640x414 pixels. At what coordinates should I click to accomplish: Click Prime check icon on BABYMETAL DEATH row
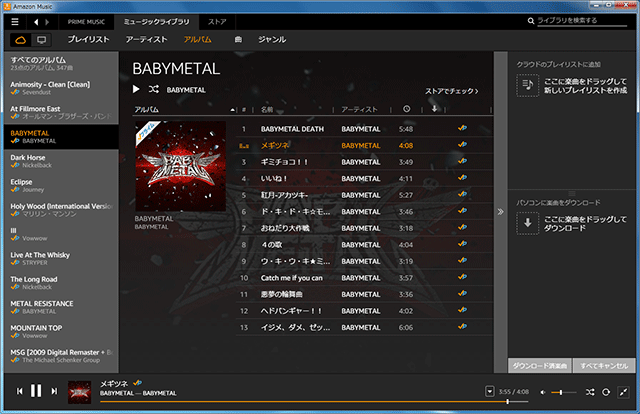click(462, 128)
